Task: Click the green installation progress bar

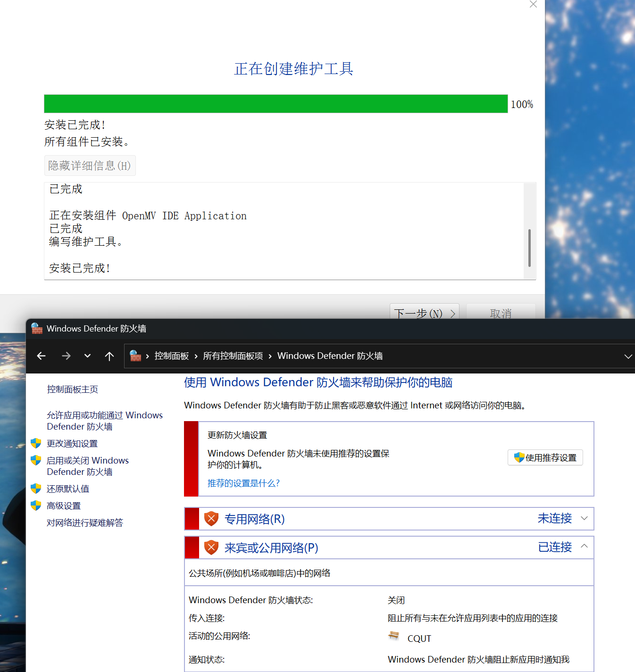Action: (276, 104)
